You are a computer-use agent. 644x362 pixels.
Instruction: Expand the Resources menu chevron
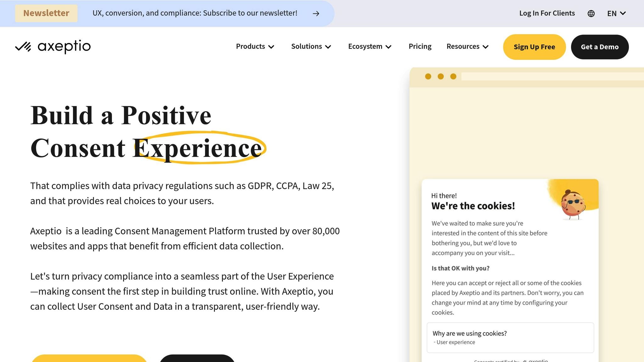[486, 47]
